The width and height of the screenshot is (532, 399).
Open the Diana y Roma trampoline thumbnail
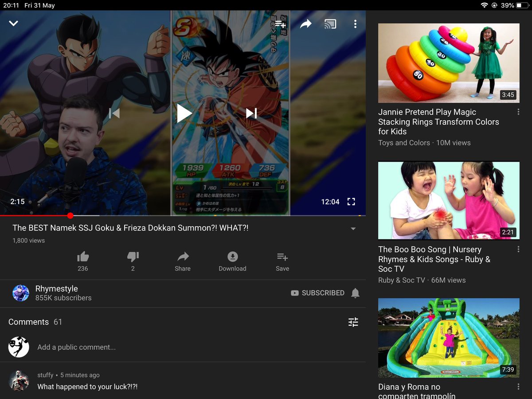pyautogui.click(x=449, y=338)
